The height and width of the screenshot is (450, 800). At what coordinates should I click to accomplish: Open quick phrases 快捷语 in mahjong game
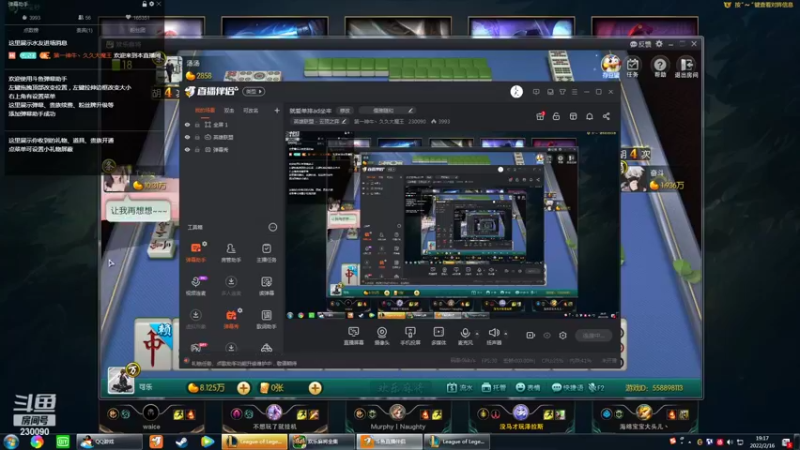[567, 388]
